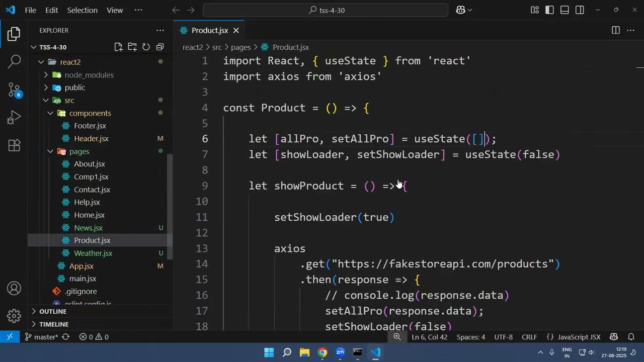Customize layout icon in title bar
Image resolution: width=644 pixels, height=362 pixels.
tap(535, 10)
